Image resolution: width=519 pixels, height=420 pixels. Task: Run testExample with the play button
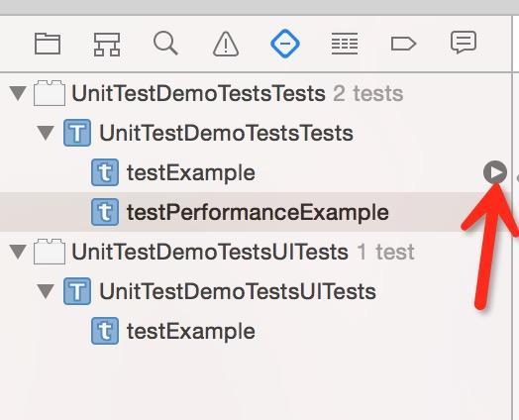click(x=495, y=172)
